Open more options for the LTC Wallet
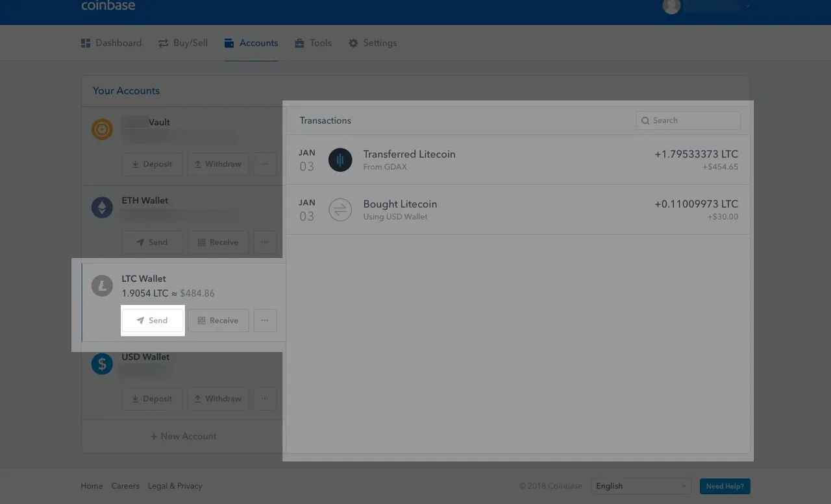The height and width of the screenshot is (504, 831). [265, 320]
